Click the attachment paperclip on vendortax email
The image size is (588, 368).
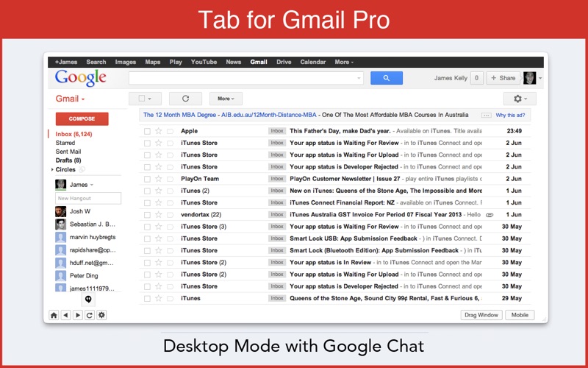(490, 215)
